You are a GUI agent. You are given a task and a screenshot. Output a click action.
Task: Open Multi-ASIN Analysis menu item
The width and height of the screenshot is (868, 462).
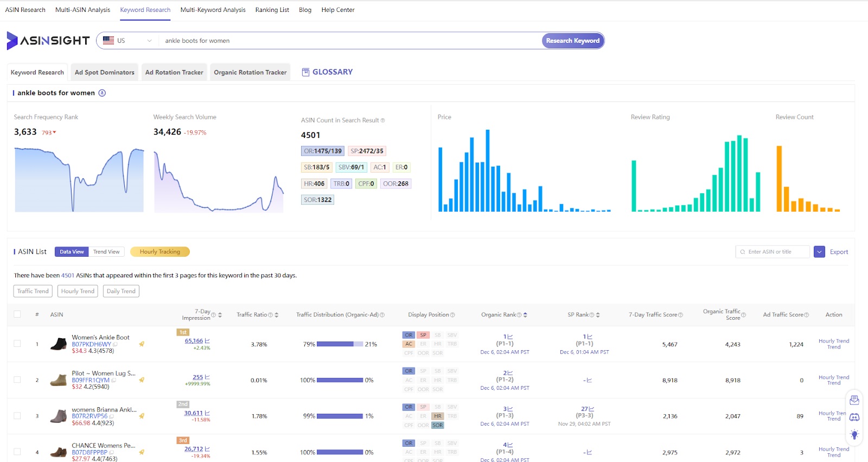82,10
